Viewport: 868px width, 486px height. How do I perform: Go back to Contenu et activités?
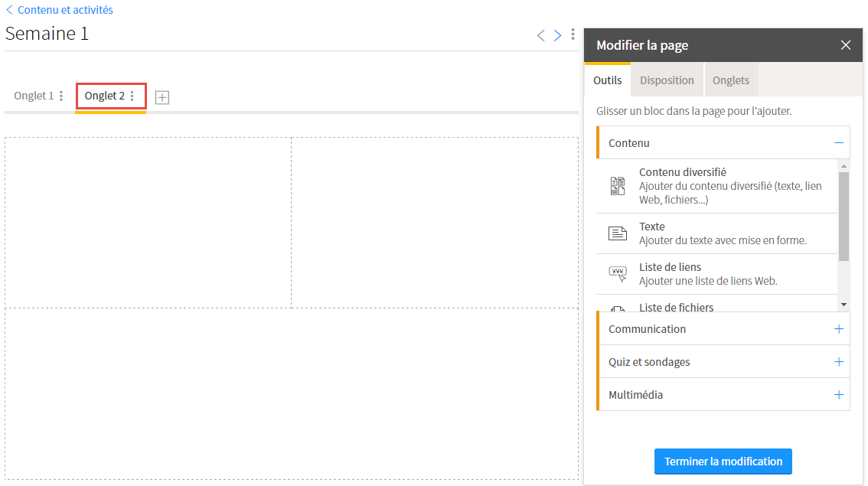click(59, 10)
